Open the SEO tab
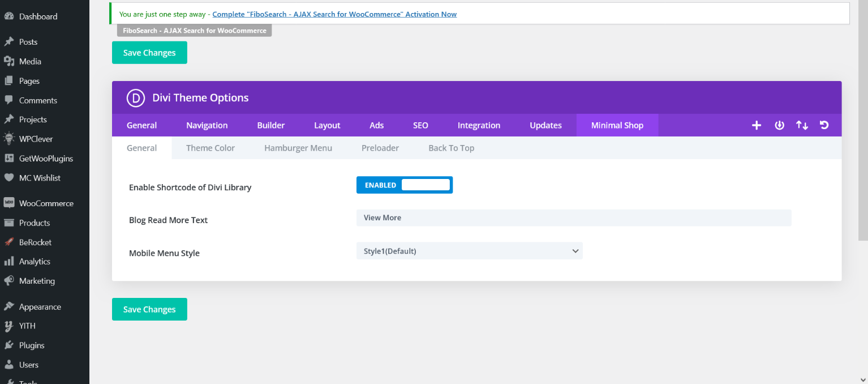 click(420, 125)
